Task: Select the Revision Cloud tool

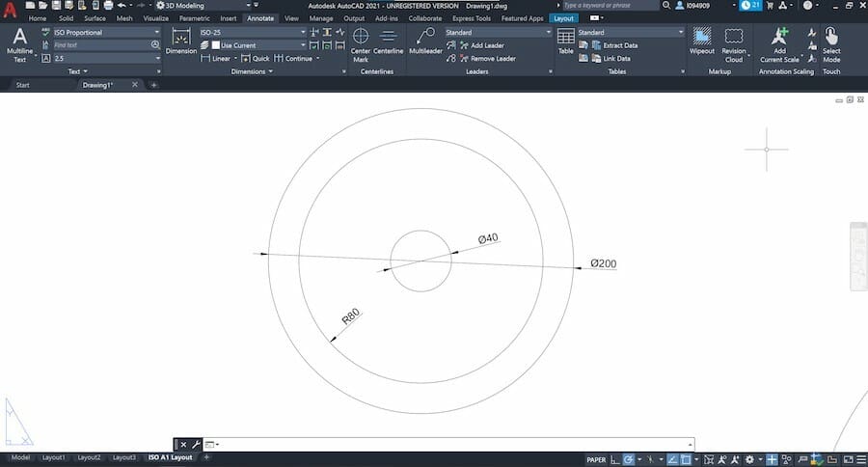Action: [734, 44]
